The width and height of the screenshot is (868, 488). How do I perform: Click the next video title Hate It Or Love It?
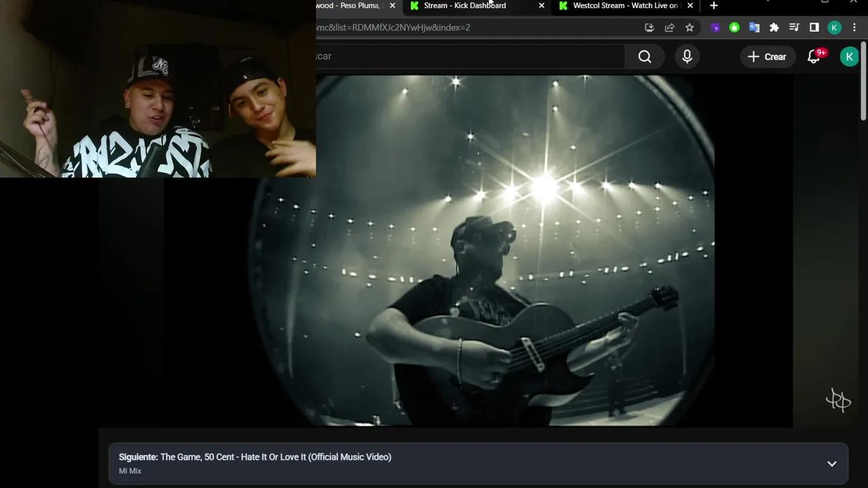pyautogui.click(x=276, y=457)
